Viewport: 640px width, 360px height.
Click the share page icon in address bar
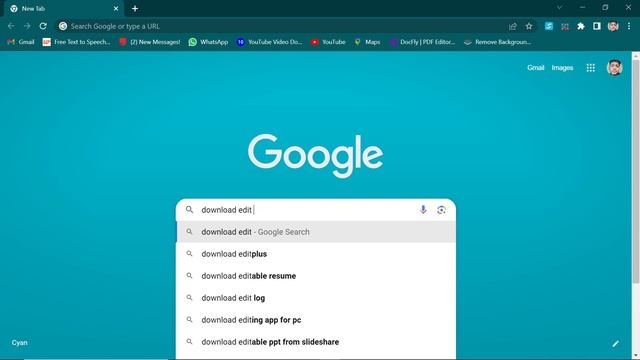pyautogui.click(x=513, y=26)
